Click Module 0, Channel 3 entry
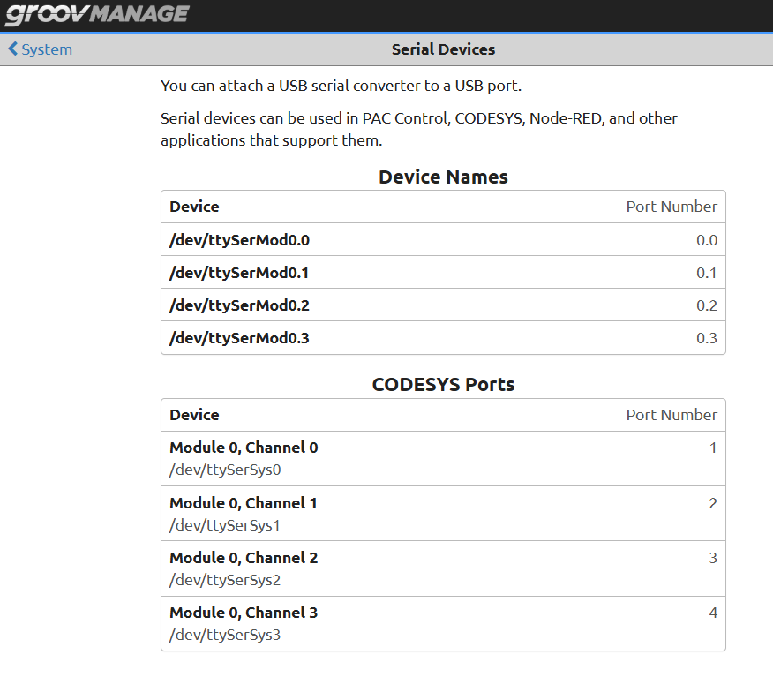This screenshot has width=773, height=700. click(x=244, y=613)
